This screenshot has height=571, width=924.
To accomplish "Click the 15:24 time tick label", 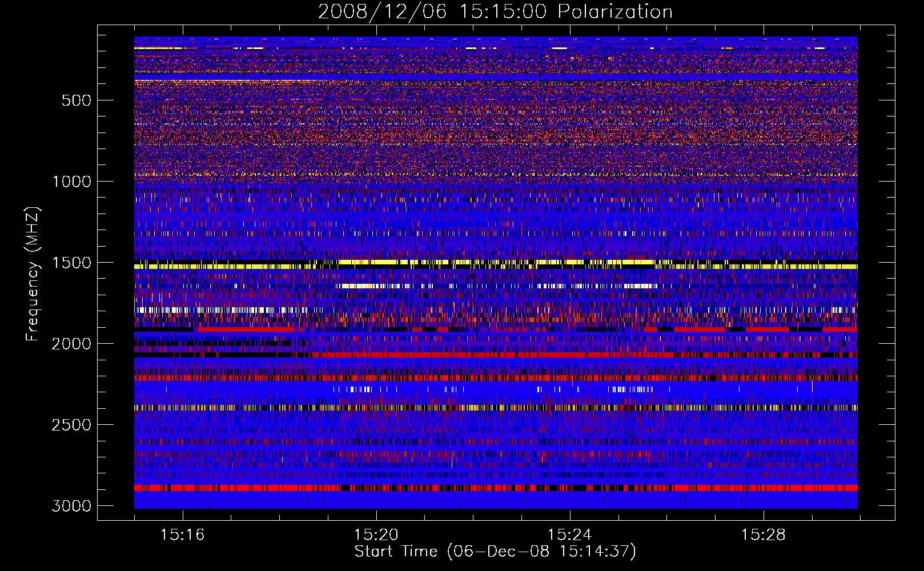I will coord(569,535).
